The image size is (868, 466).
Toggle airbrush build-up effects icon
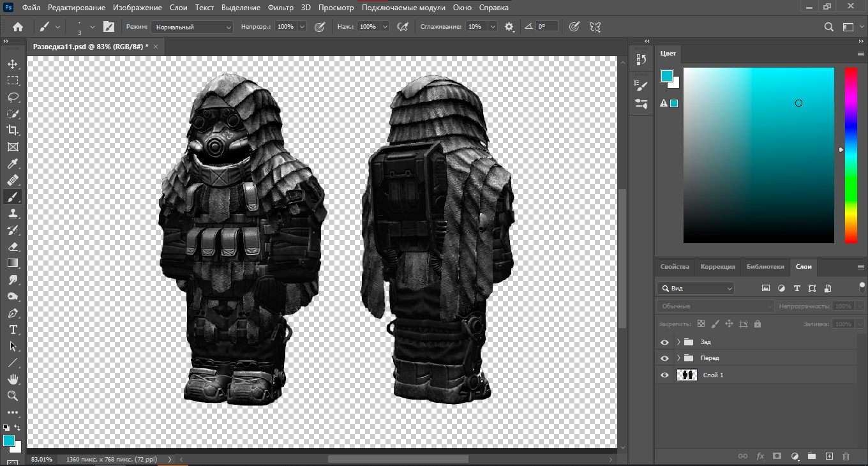tap(402, 27)
